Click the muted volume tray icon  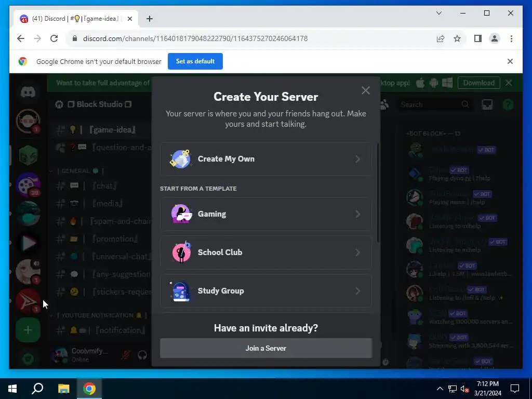click(465, 389)
